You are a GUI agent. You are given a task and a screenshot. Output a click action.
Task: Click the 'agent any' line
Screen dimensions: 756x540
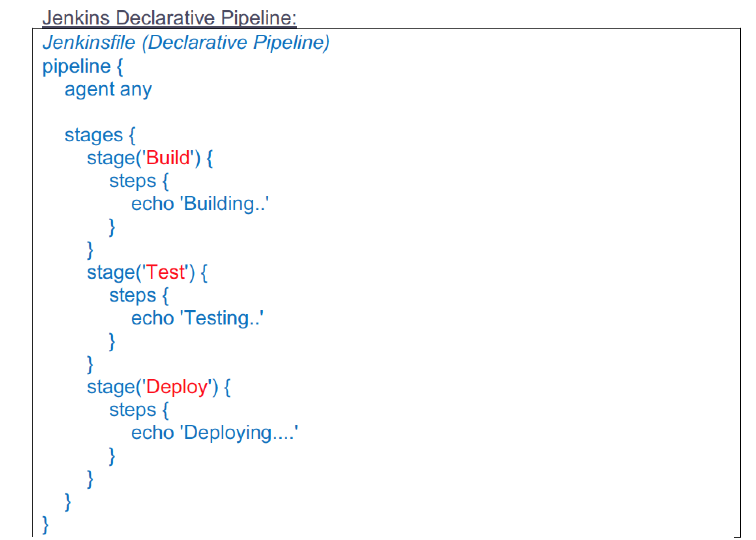[x=108, y=89]
